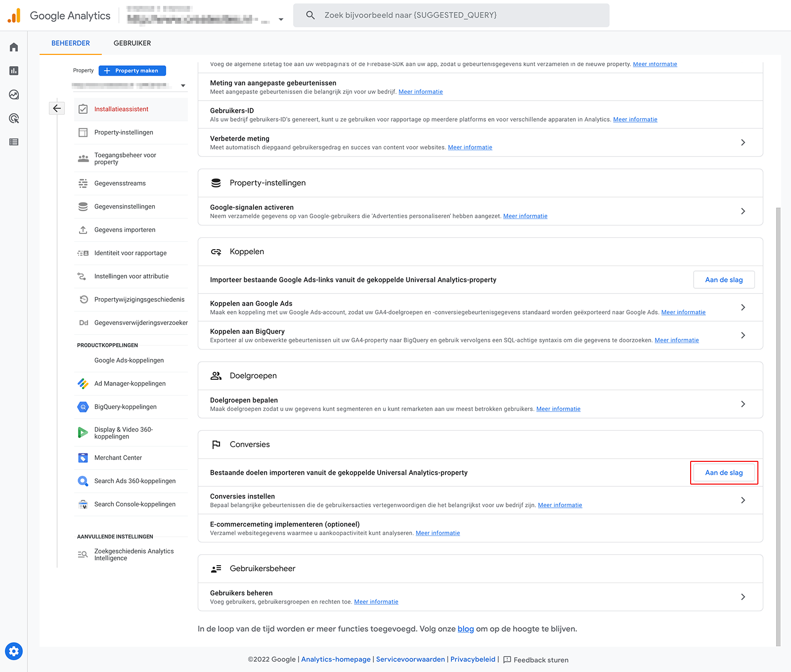The height and width of the screenshot is (672, 791).
Task: Select Gegevensstreams menu item
Action: (131, 183)
